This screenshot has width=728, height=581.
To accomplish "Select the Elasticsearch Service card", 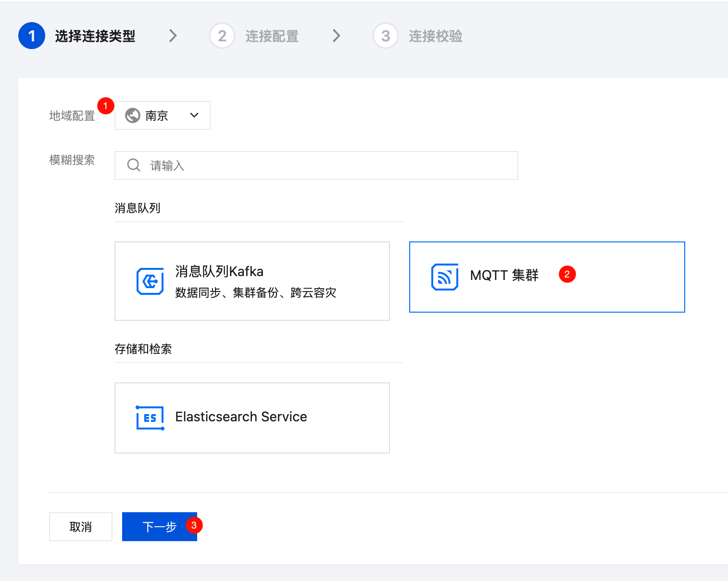I will [x=252, y=417].
